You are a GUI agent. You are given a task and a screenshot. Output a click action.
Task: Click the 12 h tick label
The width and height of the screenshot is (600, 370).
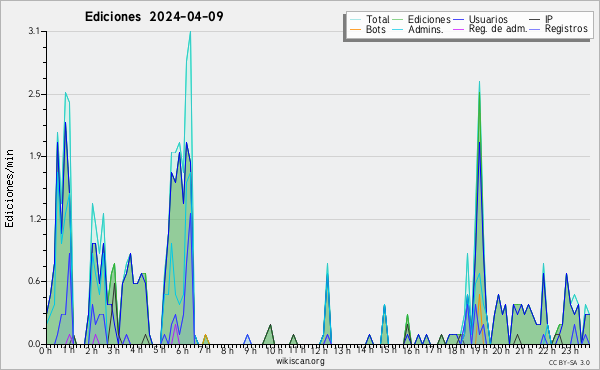[319, 350]
